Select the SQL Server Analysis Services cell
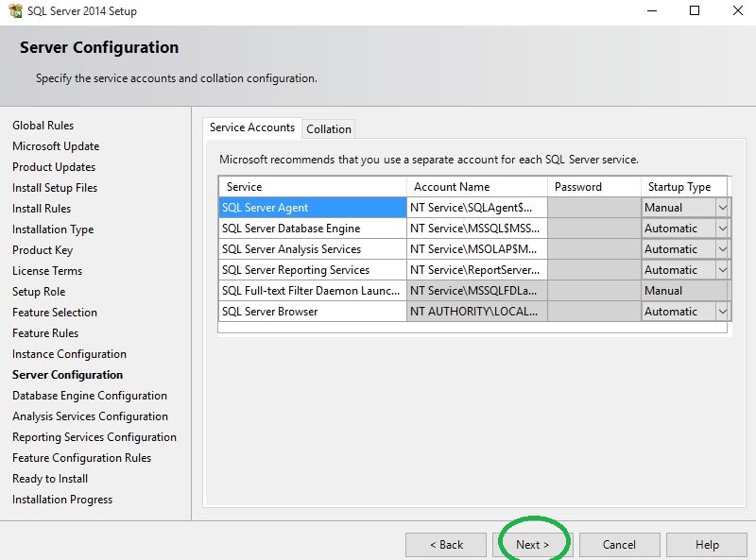 313,249
